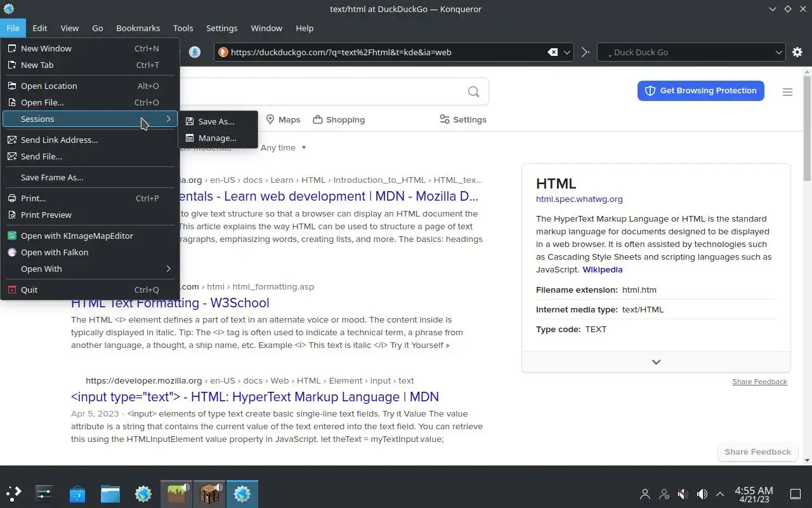Viewport: 812px width, 508px height.
Task: Open the search engine dropdown arrow
Action: [779, 52]
